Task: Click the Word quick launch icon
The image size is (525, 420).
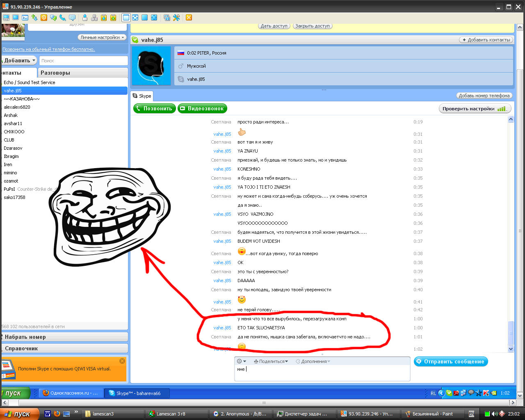Action: click(48, 414)
